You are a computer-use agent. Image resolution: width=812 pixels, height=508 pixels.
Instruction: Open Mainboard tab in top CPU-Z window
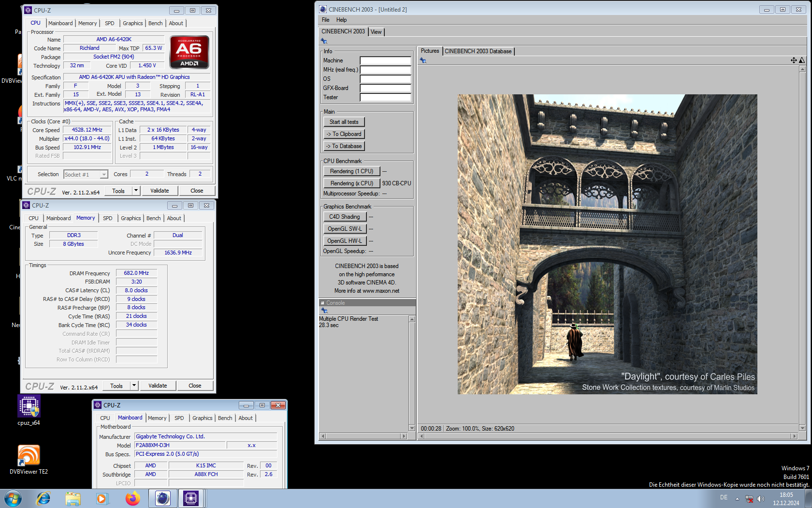point(60,23)
